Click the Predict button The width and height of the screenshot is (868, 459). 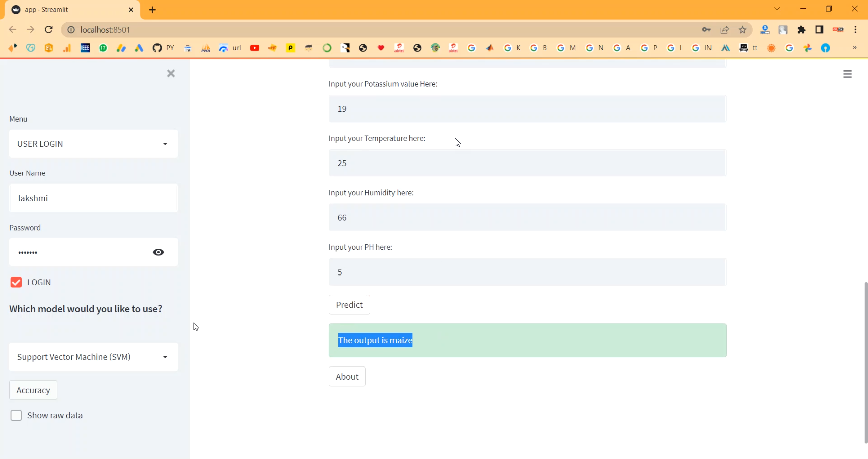click(x=349, y=305)
